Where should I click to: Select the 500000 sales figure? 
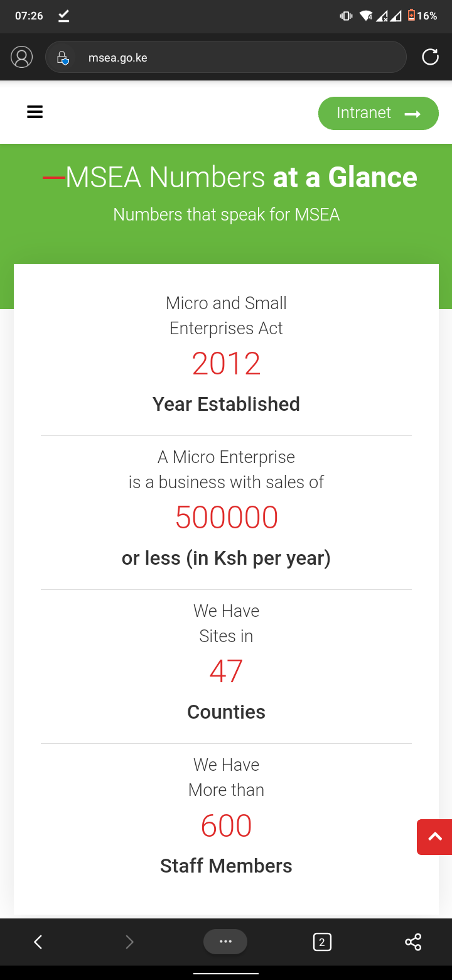(x=226, y=518)
